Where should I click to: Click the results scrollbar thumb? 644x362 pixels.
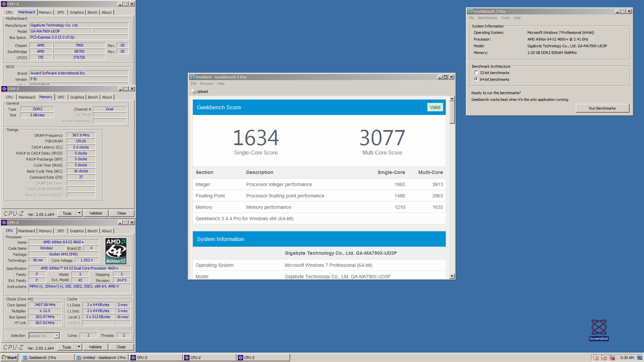coord(452,112)
